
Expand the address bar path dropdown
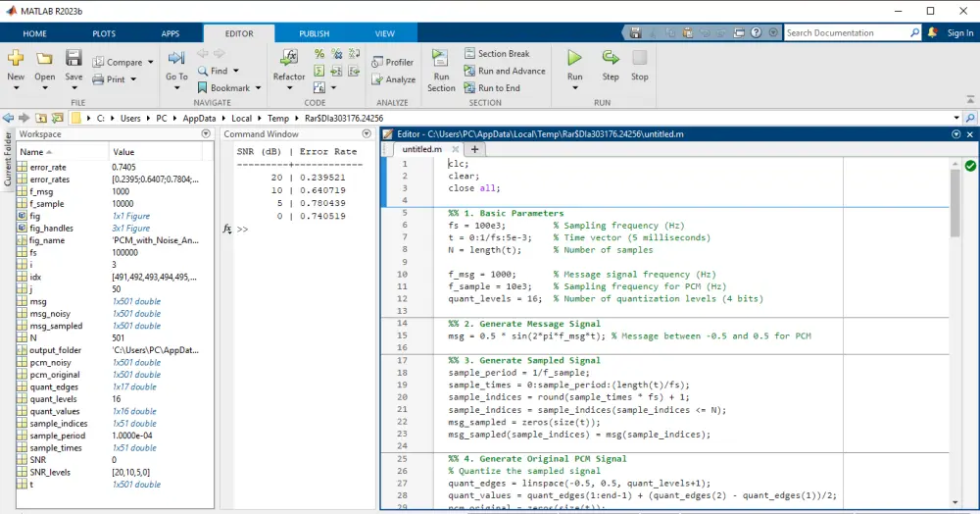click(956, 118)
